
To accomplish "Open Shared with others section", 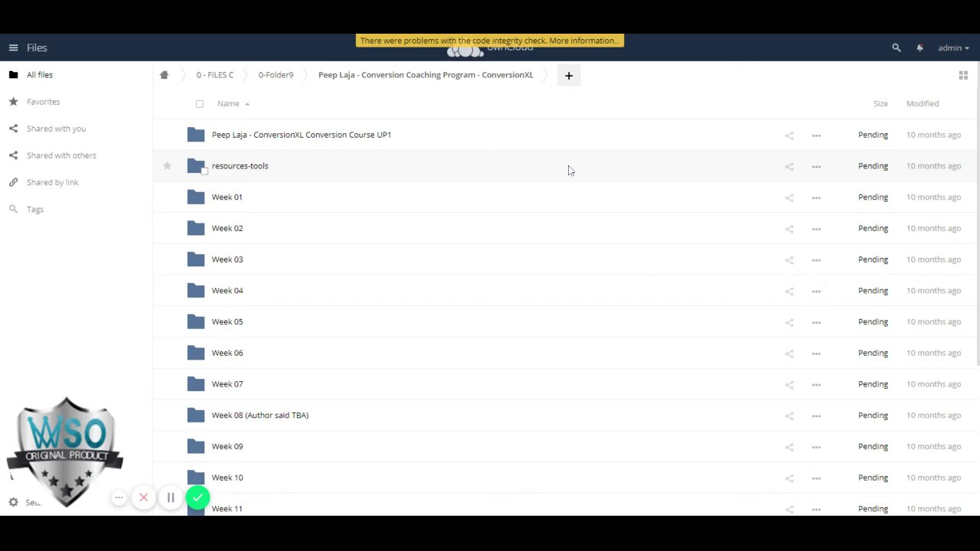I will coord(61,155).
